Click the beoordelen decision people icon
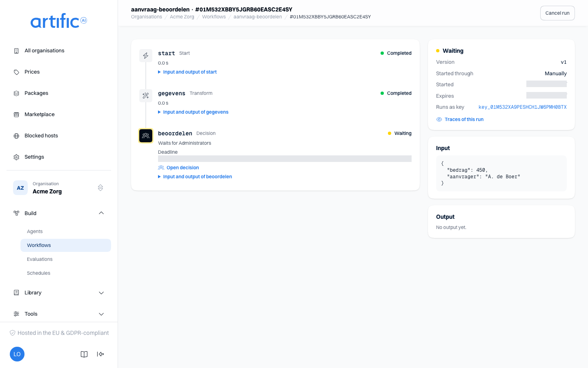 click(x=146, y=136)
